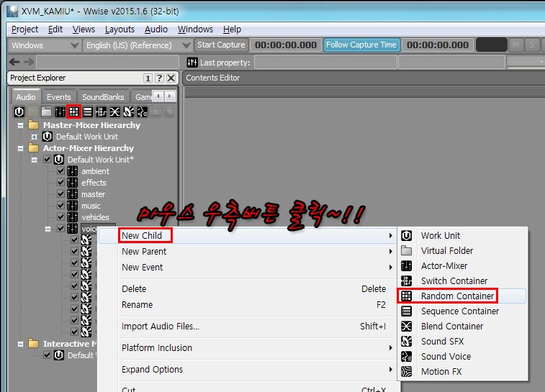Open Platform Inclusion submenu in context menu

256,348
